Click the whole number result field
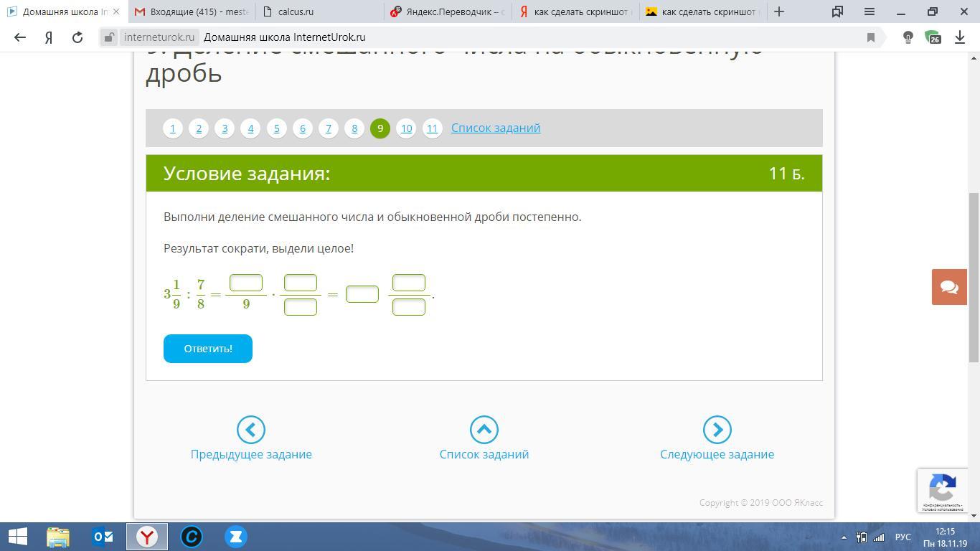Viewport: 980px width, 551px height. pyautogui.click(x=362, y=294)
